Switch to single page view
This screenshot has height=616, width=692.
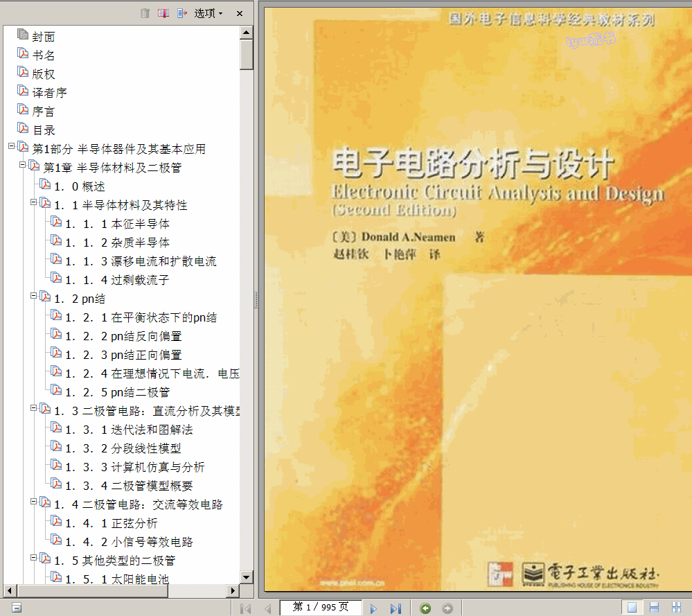tap(632, 608)
